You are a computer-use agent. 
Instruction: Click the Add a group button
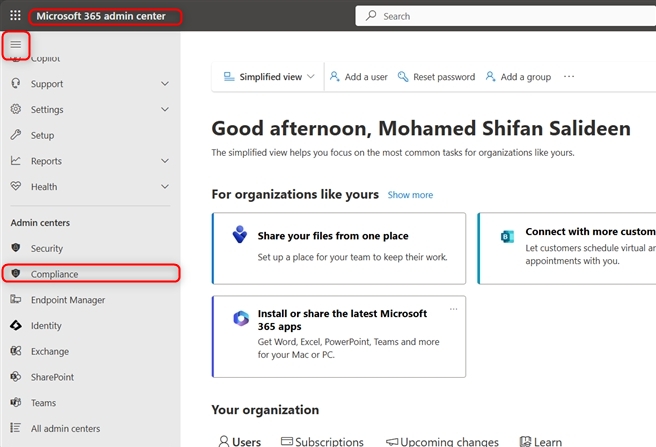pos(518,77)
